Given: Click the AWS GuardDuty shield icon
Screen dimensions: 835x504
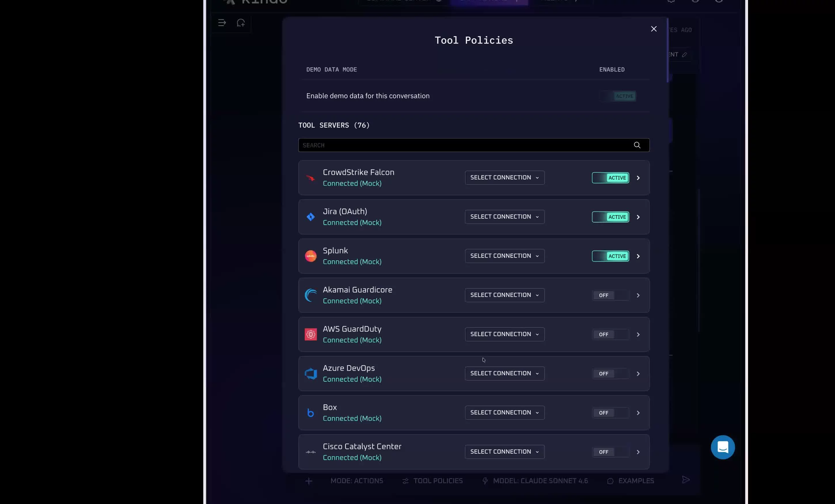Looking at the screenshot, I should coord(310,334).
